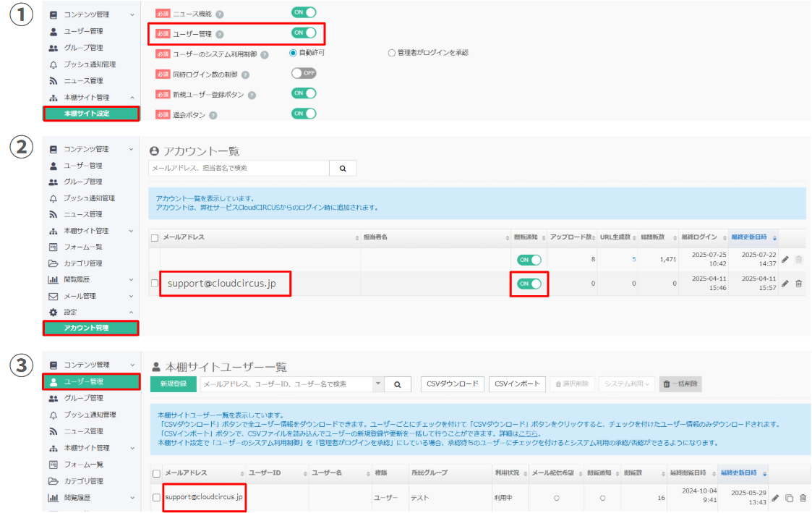The image size is (812, 513).
Task: Open the システム利用 dropdown
Action: [x=626, y=384]
